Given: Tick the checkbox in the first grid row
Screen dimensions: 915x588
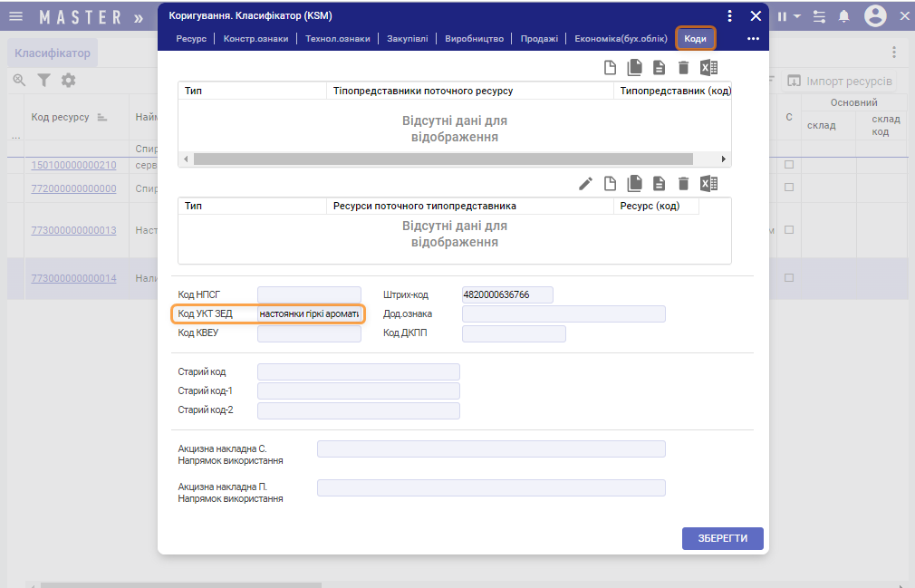Looking at the screenshot, I should (789, 165).
